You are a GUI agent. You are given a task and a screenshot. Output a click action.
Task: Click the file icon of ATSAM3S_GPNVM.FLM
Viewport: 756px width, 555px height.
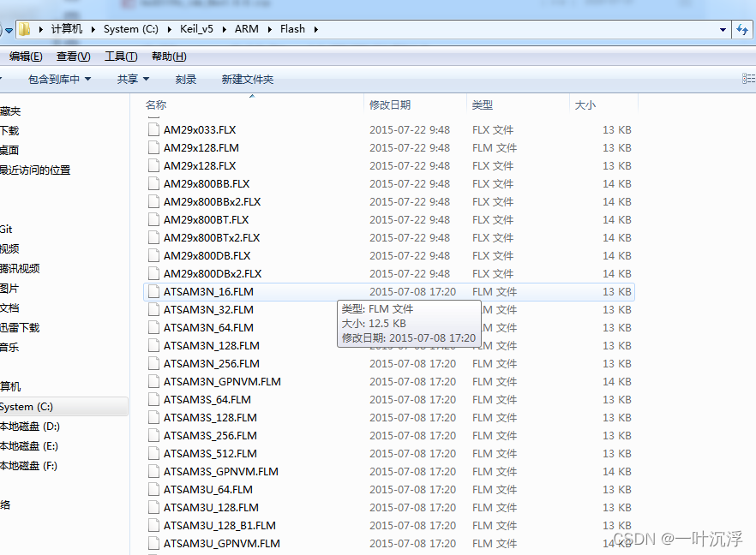pyautogui.click(x=153, y=471)
